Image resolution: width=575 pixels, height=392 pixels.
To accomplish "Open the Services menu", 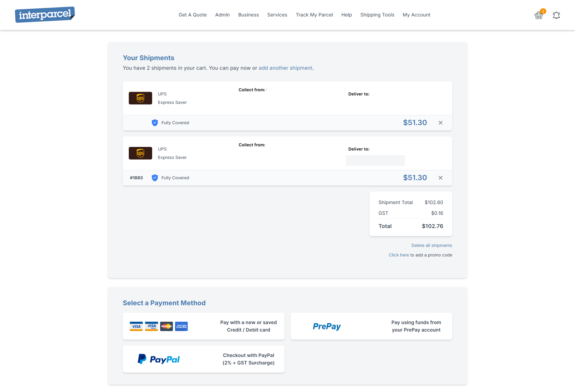I will click(x=277, y=15).
